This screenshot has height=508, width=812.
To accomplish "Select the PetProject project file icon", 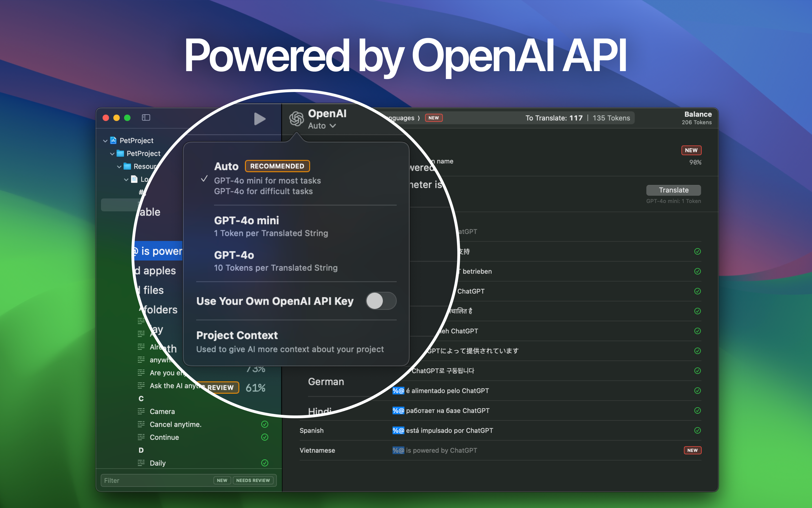I will point(113,141).
